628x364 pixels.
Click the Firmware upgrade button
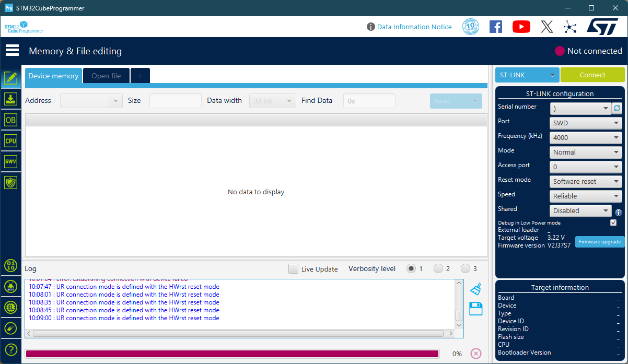tap(600, 242)
